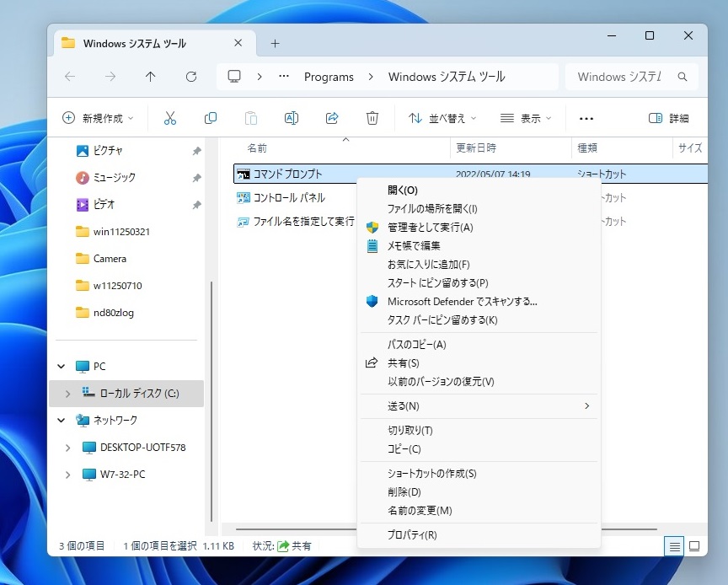The image size is (728, 585).
Task: Choose 名前の変更(M)
Action: tap(479, 511)
